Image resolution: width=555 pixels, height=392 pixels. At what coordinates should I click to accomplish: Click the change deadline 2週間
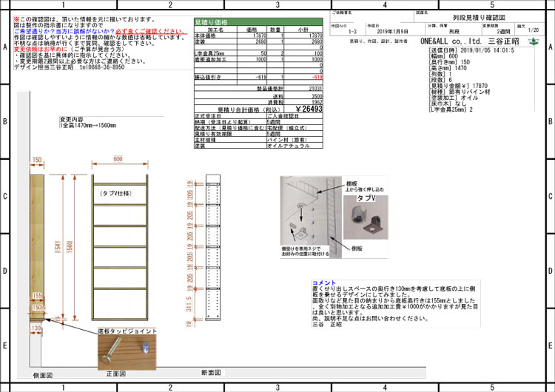pyautogui.click(x=503, y=32)
